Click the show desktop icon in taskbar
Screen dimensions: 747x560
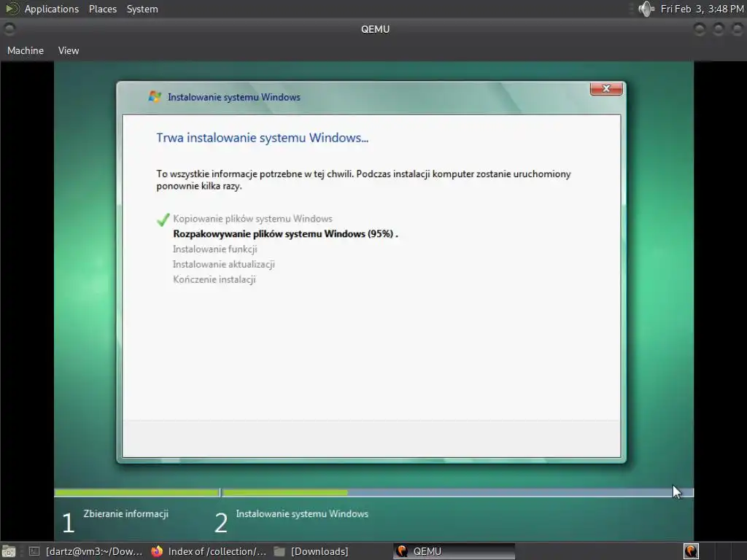click(x=9, y=551)
